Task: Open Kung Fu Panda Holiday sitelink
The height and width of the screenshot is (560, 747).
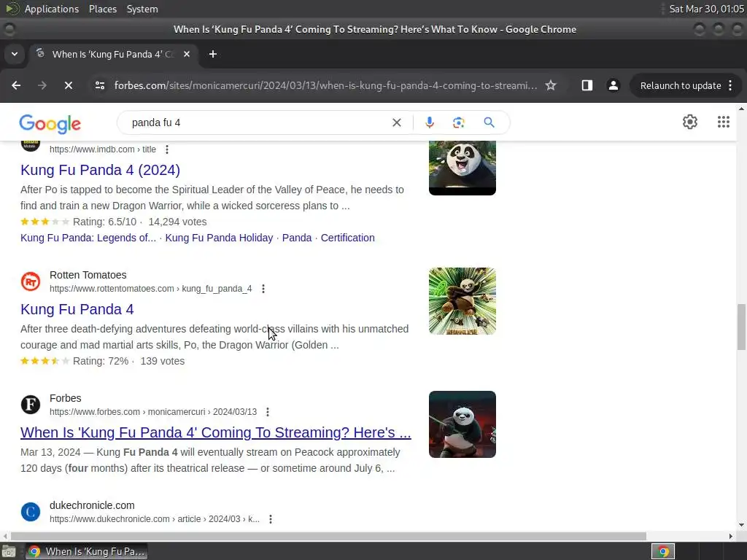Action: click(219, 238)
